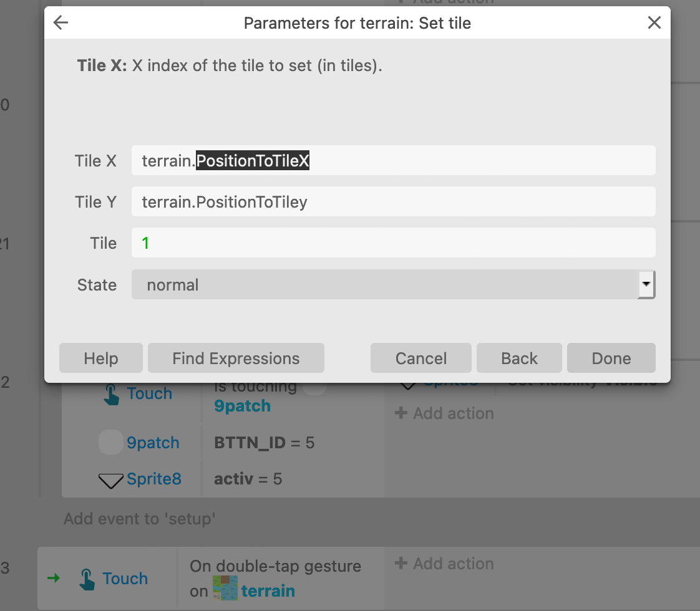Confirm with the Done button
Viewport: 700px width, 611px height.
(x=611, y=358)
